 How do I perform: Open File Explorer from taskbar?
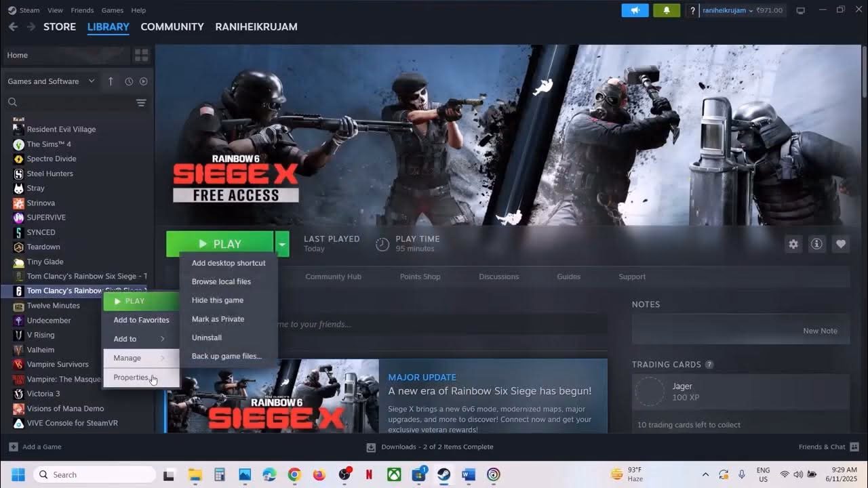tap(195, 474)
